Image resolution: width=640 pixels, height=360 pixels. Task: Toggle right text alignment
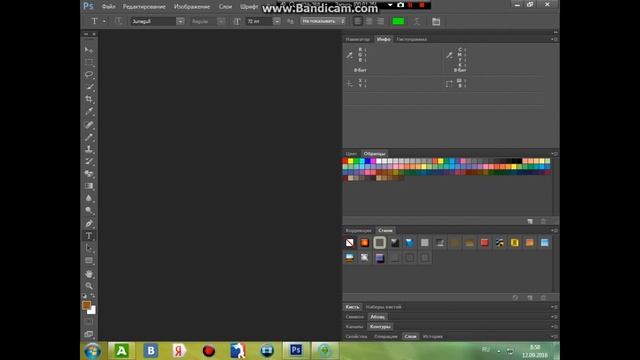(x=381, y=21)
